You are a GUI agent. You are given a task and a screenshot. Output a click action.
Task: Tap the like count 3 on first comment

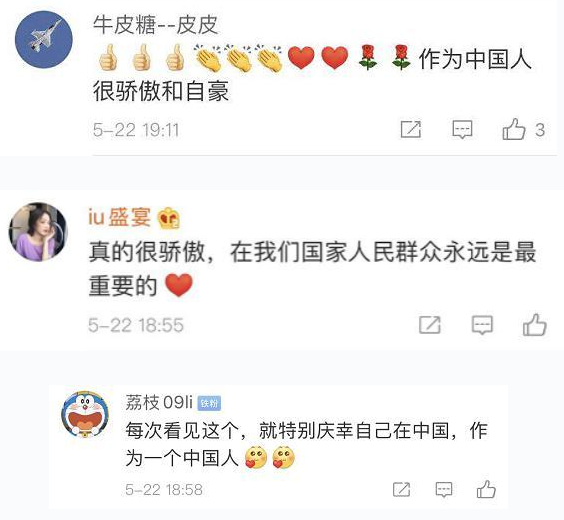(x=540, y=130)
